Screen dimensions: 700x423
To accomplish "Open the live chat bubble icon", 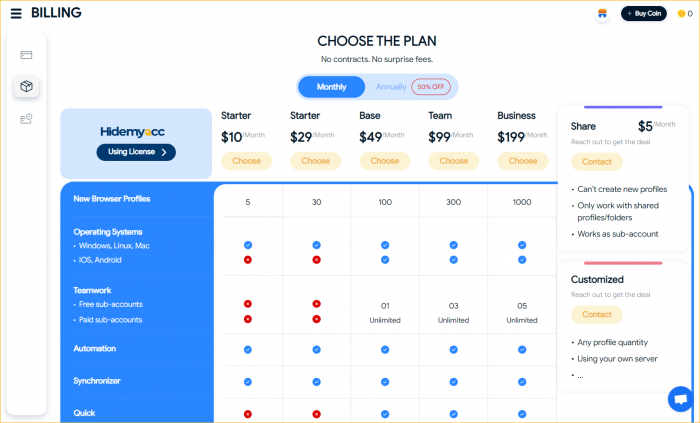I will (x=680, y=398).
